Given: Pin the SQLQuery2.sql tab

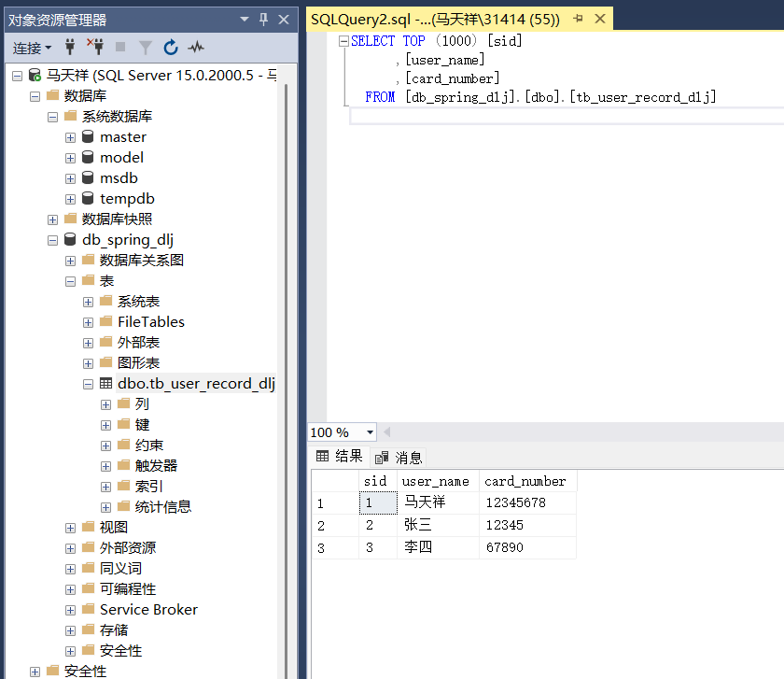Looking at the screenshot, I should pyautogui.click(x=579, y=19).
